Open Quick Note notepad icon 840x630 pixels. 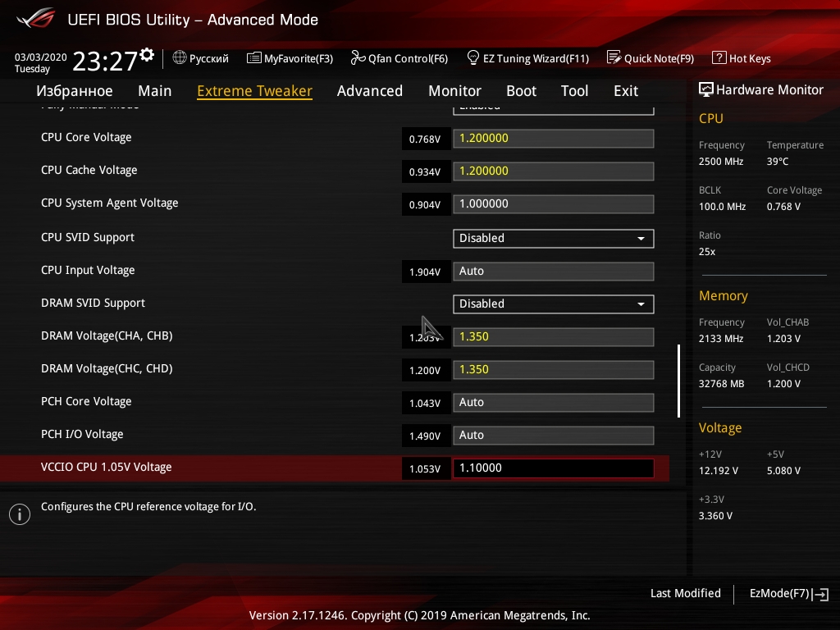(614, 57)
